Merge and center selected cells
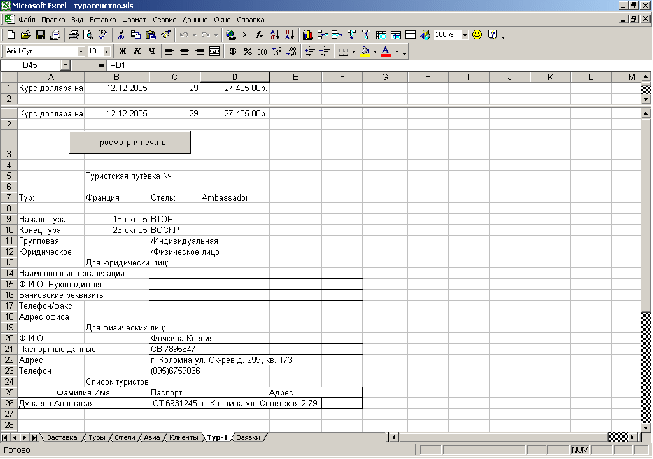The width and height of the screenshot is (653, 459). tap(214, 51)
